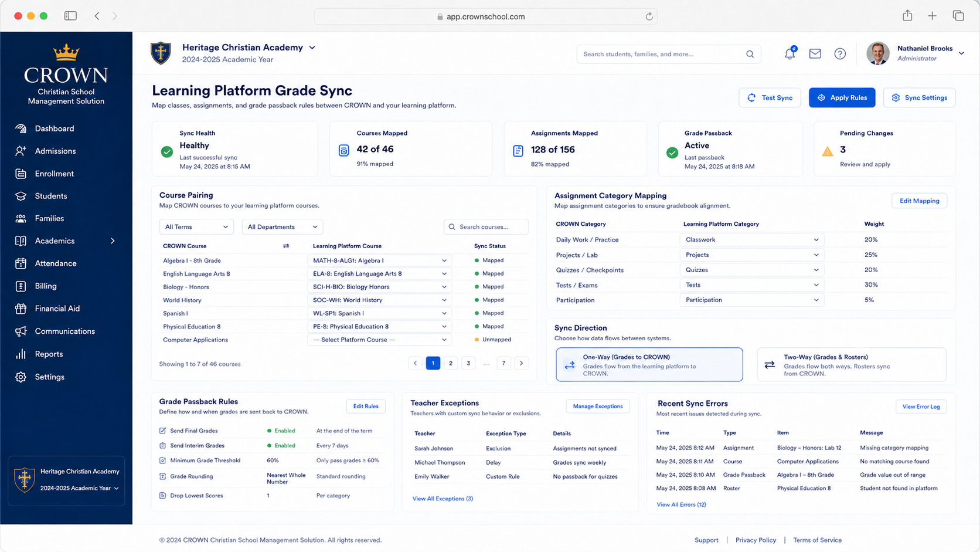Click the Grade Passback green check icon
The width and height of the screenshot is (980, 552).
coord(672,153)
